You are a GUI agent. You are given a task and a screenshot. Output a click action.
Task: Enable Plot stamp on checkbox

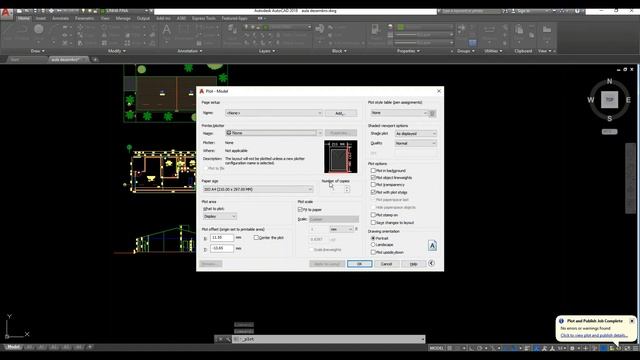tap(373, 215)
